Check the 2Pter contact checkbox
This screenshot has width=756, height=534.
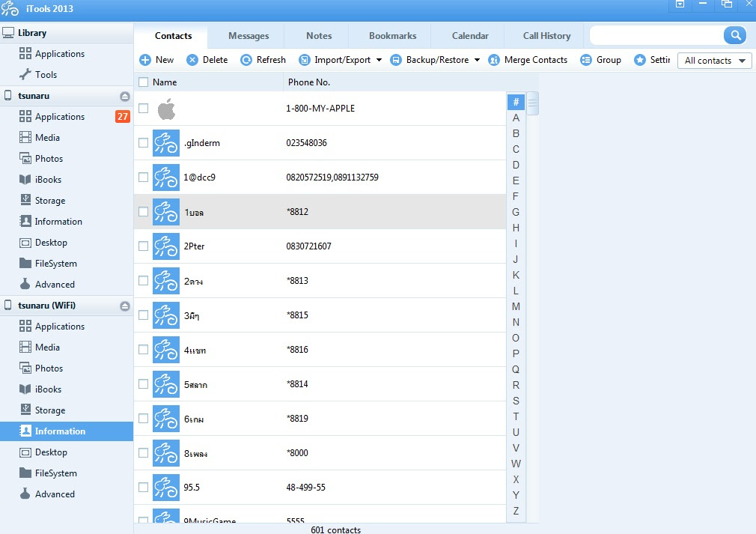[143, 246]
